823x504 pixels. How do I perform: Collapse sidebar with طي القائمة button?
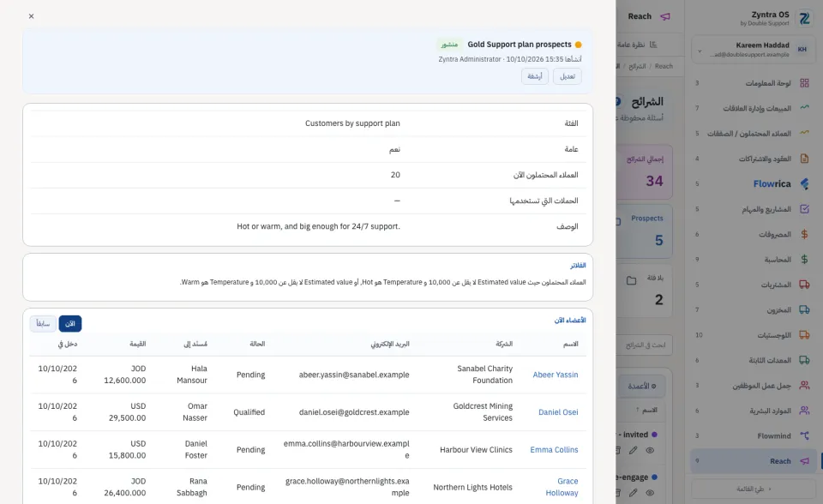point(754,489)
